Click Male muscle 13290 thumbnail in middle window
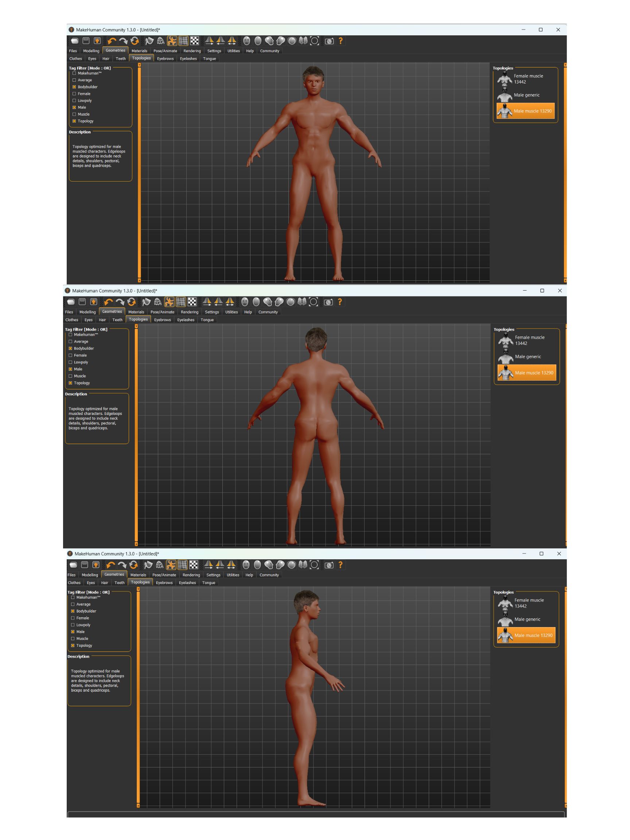 (x=505, y=373)
